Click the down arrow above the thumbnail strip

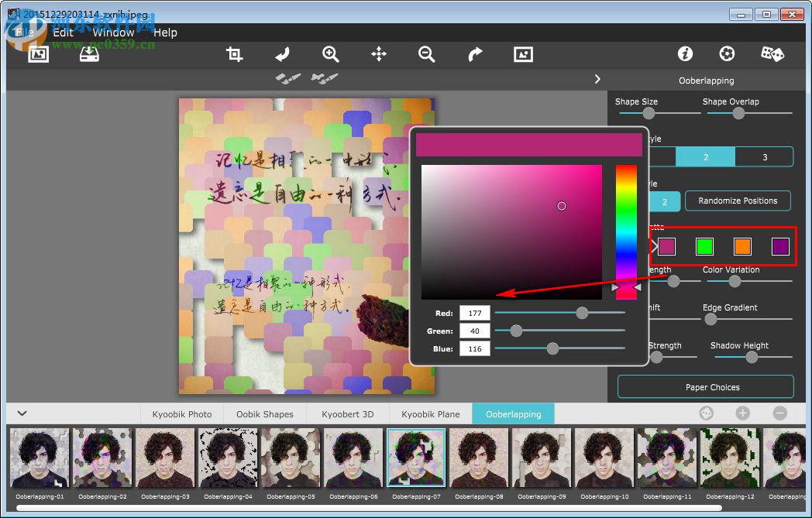coord(22,413)
